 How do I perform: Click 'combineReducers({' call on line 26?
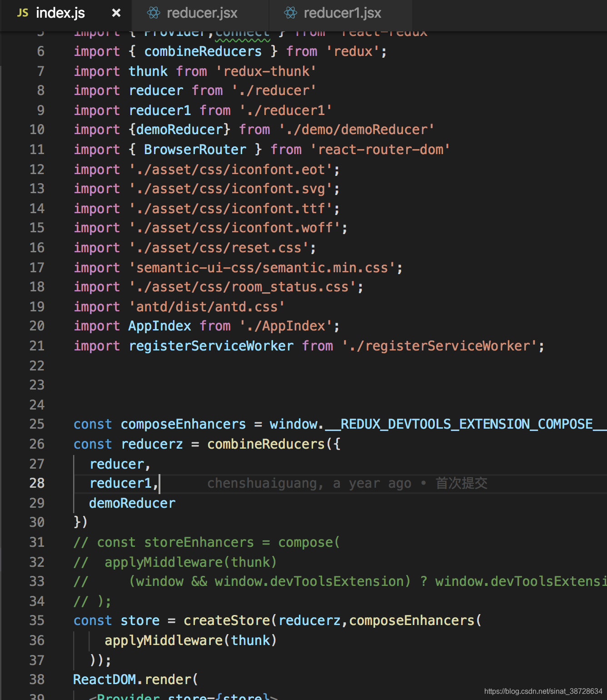(274, 444)
